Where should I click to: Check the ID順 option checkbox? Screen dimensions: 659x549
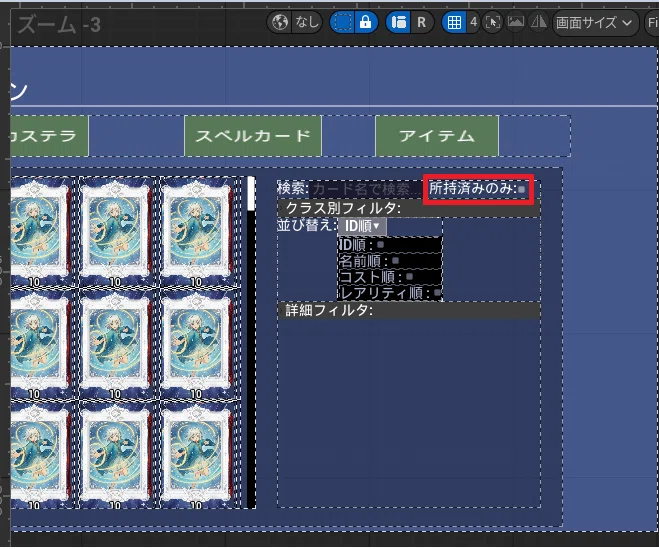380,245
